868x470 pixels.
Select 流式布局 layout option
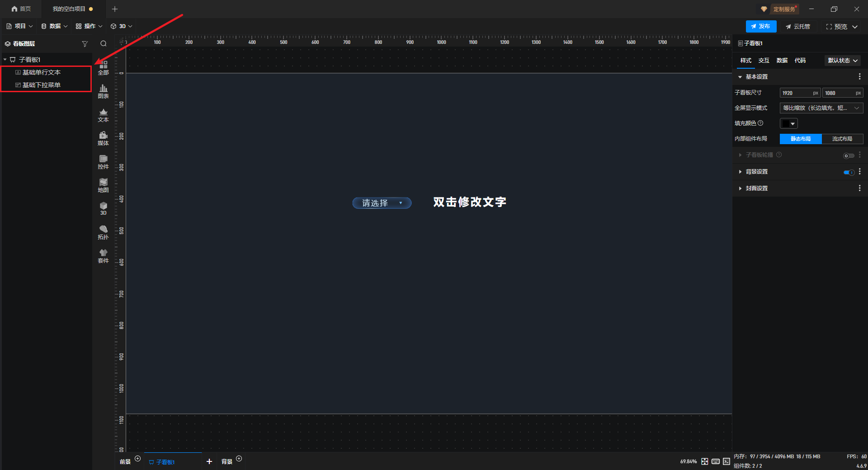pyautogui.click(x=842, y=139)
